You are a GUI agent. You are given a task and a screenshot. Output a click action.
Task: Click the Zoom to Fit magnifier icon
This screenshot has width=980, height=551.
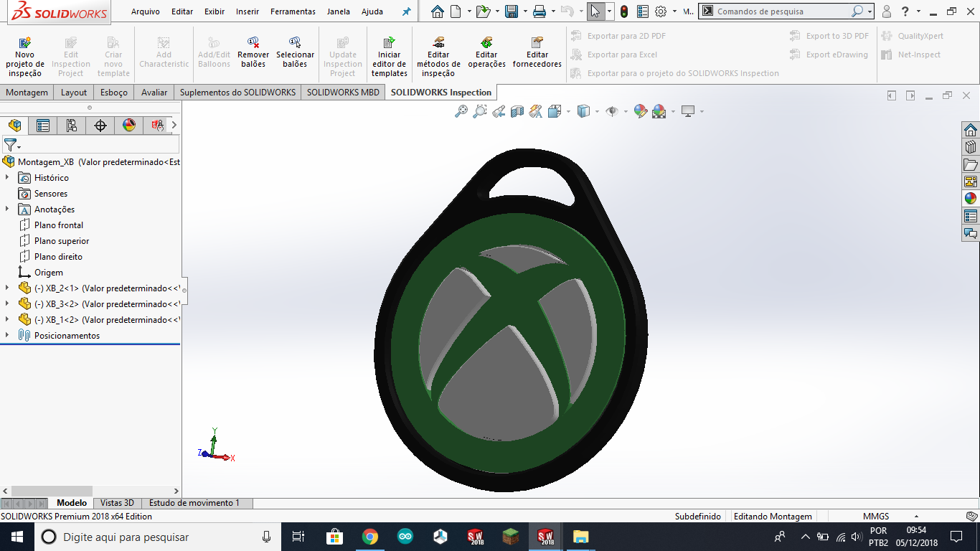tap(461, 111)
